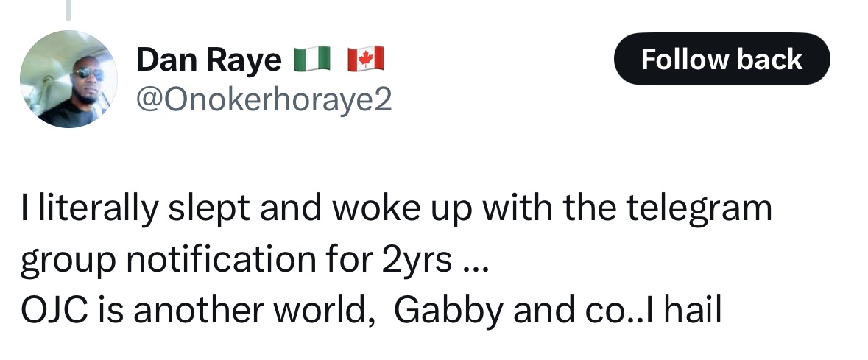Click the Nigerian flag emoji
Image resolution: width=868 pixels, height=360 pixels.
pyautogui.click(x=311, y=59)
